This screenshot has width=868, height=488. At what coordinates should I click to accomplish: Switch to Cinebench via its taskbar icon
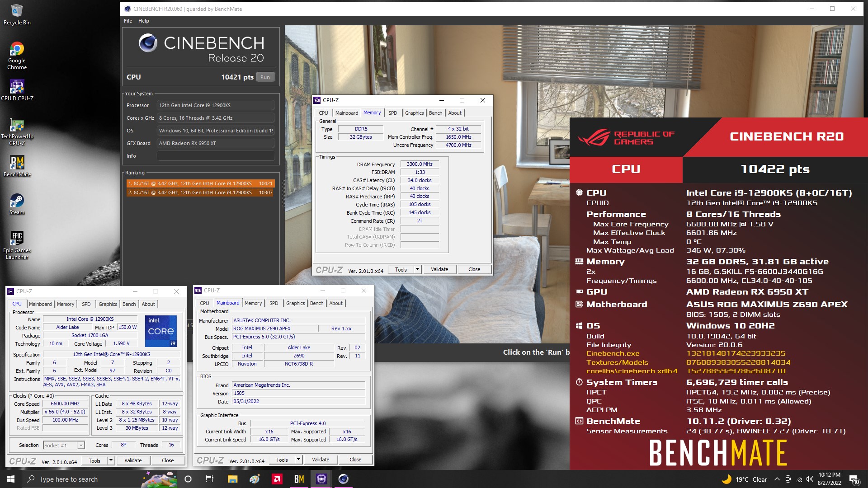pyautogui.click(x=343, y=479)
